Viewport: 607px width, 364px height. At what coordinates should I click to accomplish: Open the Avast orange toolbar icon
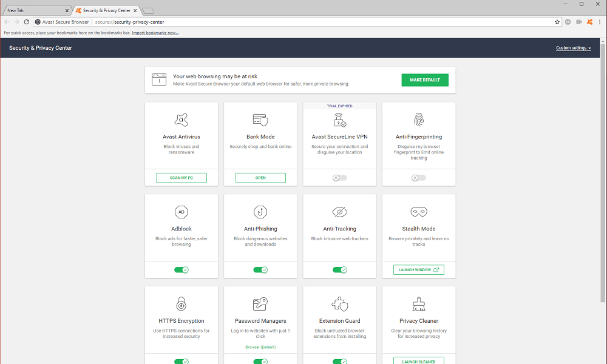[589, 22]
